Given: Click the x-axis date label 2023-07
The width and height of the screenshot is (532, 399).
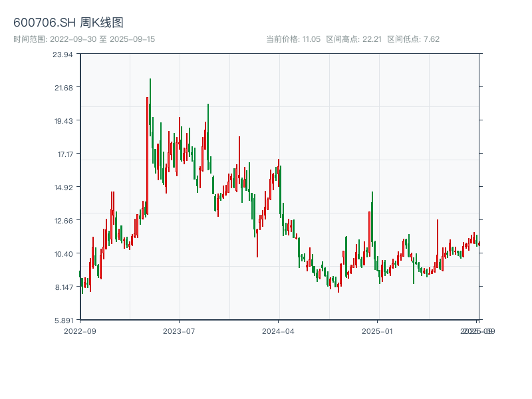Looking at the screenshot, I should tap(179, 331).
